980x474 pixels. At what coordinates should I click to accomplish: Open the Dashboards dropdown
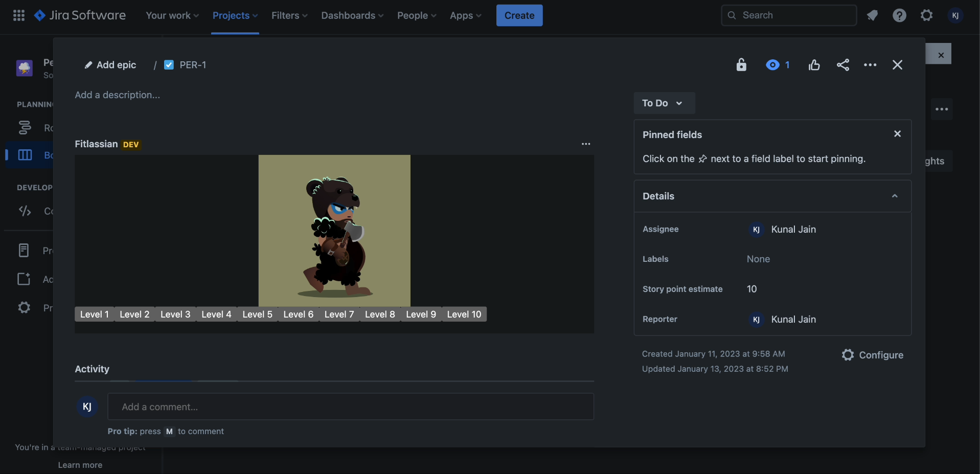click(352, 15)
